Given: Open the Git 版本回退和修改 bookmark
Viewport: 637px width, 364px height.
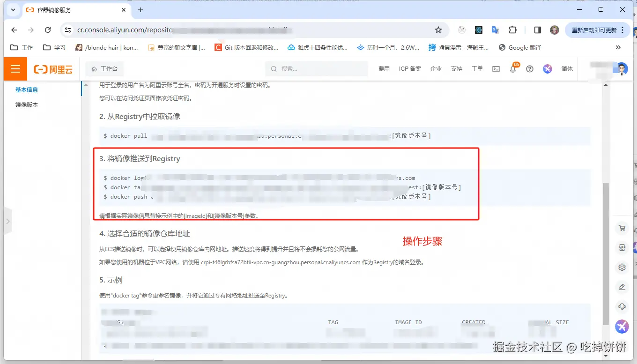Looking at the screenshot, I should coord(247,47).
